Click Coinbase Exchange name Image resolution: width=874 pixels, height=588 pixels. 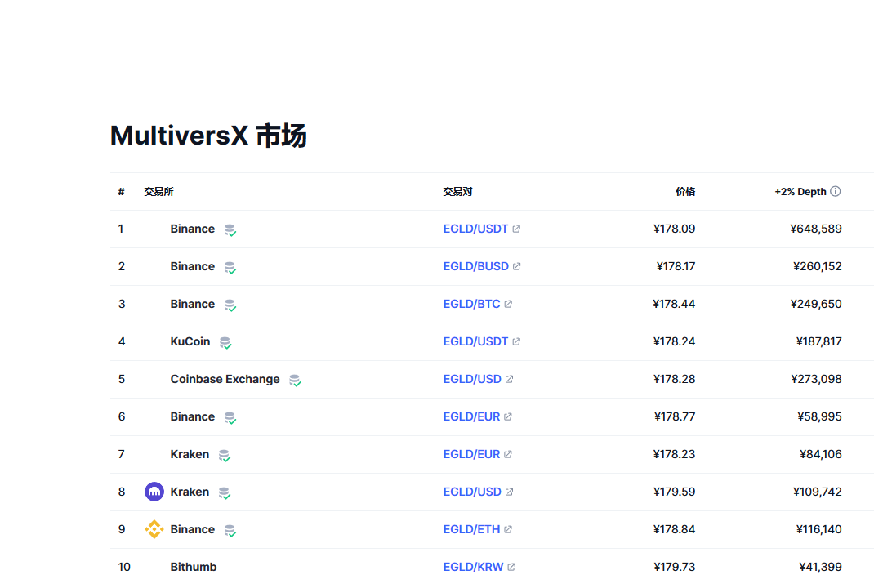click(225, 379)
